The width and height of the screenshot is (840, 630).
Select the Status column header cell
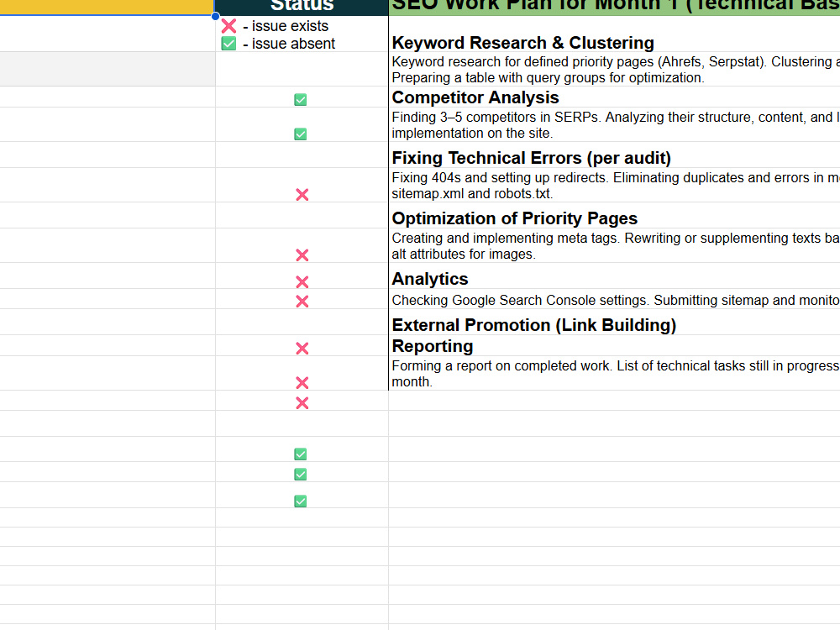[x=302, y=7]
